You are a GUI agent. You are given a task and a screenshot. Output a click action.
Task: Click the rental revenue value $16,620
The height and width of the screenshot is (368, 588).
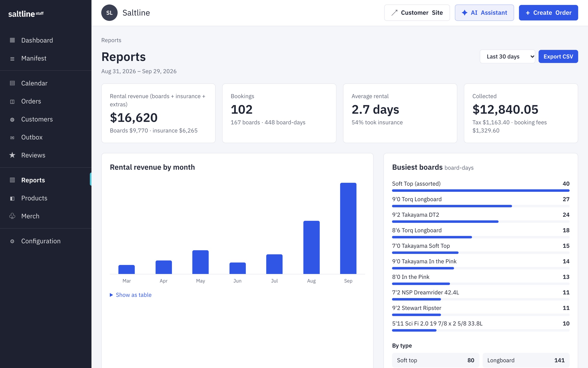134,118
